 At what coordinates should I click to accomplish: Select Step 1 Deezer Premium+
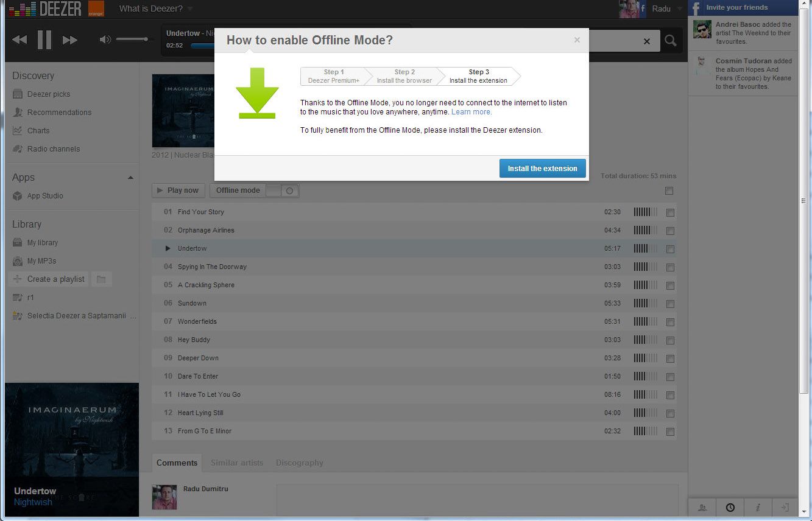tap(334, 76)
